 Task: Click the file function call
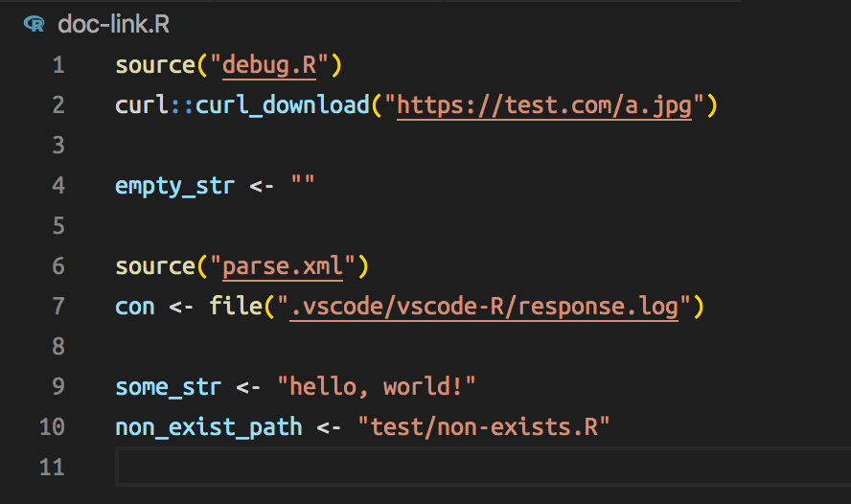pyautogui.click(x=236, y=307)
